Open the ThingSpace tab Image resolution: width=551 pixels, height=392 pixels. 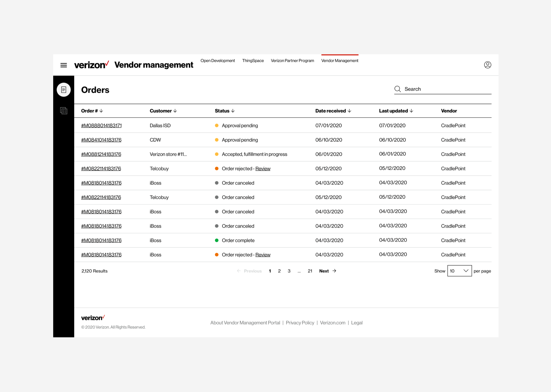point(253,61)
